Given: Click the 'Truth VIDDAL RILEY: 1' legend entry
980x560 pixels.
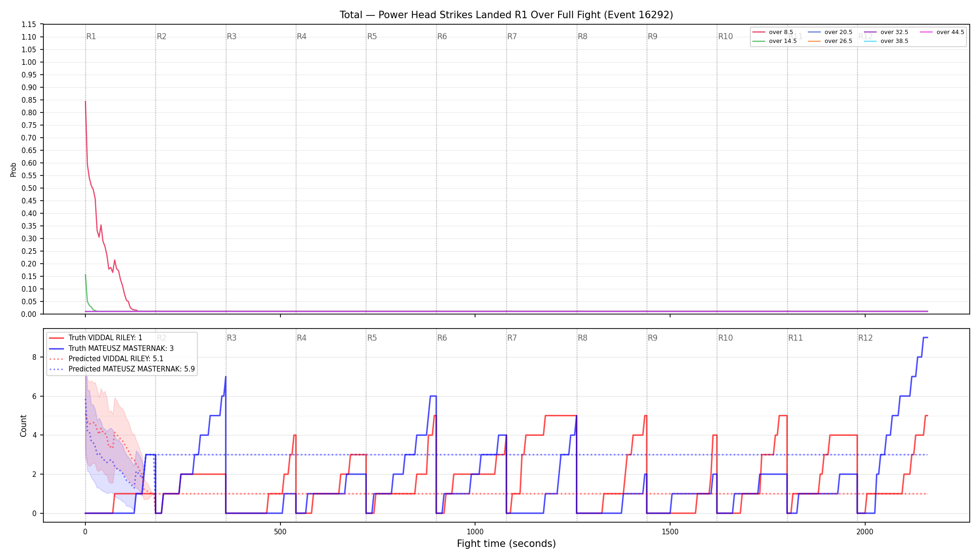Looking at the screenshot, I should [96, 338].
